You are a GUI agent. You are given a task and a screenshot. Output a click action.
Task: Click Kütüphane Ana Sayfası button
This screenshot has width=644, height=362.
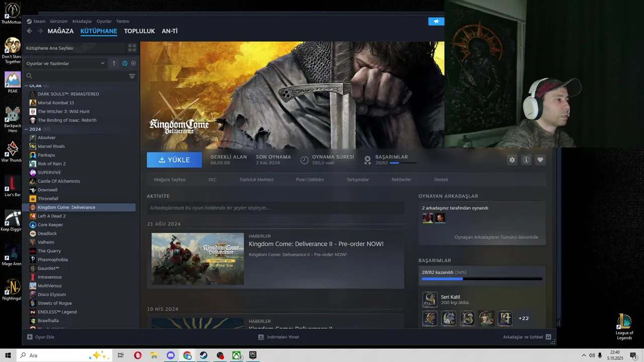point(74,48)
